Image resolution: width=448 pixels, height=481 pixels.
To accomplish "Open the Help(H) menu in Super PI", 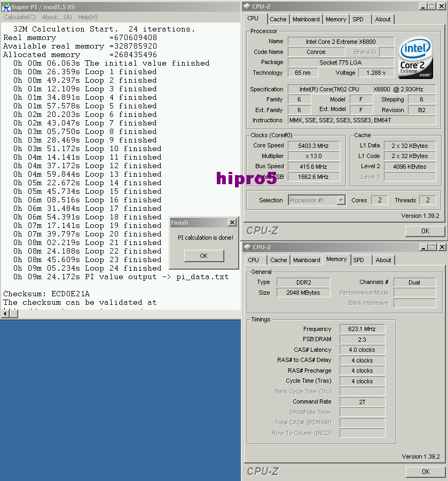I will tap(88, 17).
